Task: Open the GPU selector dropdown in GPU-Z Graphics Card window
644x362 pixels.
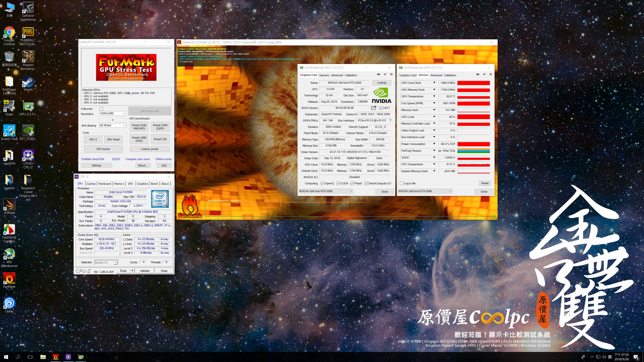Action: pos(326,191)
